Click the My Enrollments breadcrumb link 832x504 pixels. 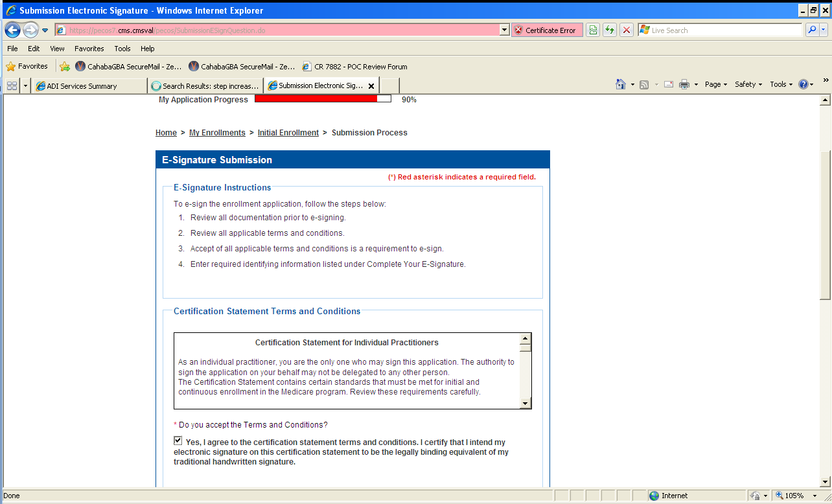(217, 133)
